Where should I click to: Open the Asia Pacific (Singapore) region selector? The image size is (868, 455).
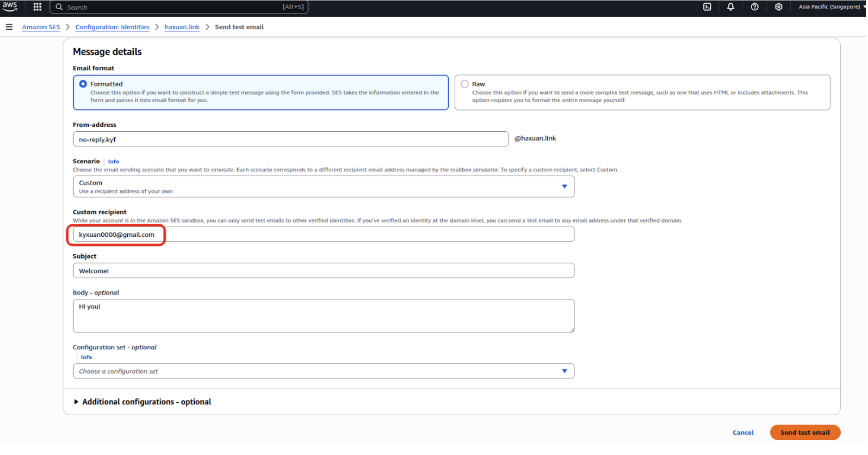[832, 7]
